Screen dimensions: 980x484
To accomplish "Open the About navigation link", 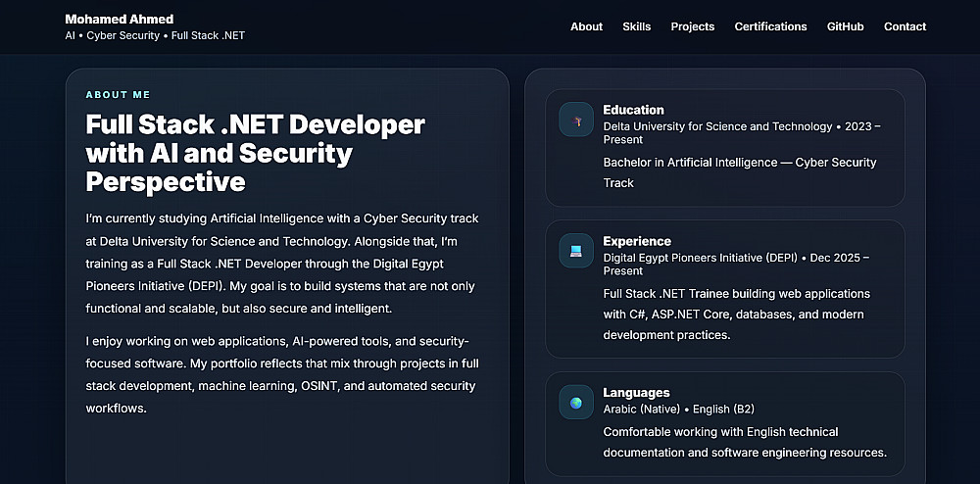I will [x=586, y=26].
